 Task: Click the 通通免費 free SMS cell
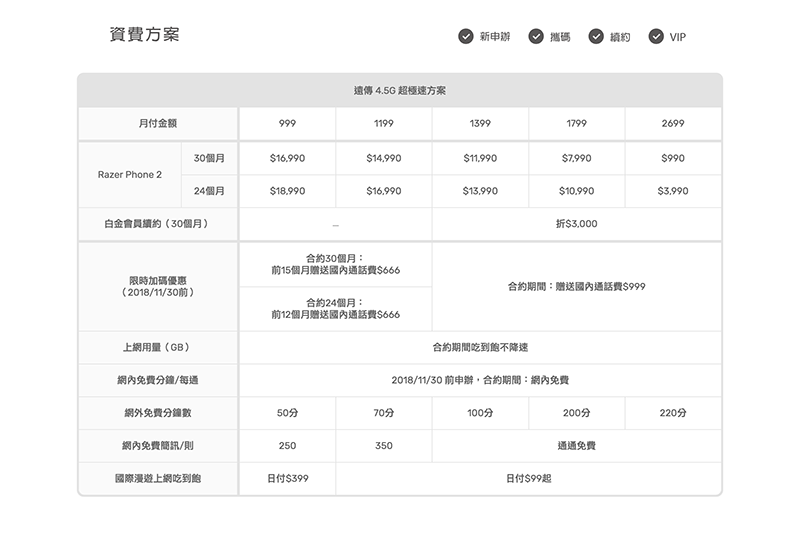click(x=576, y=446)
